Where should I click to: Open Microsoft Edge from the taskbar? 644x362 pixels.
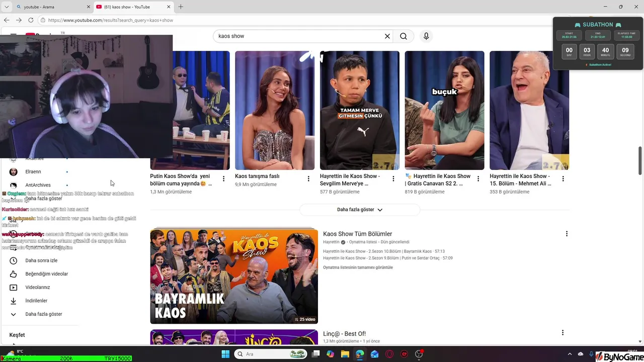click(x=360, y=354)
